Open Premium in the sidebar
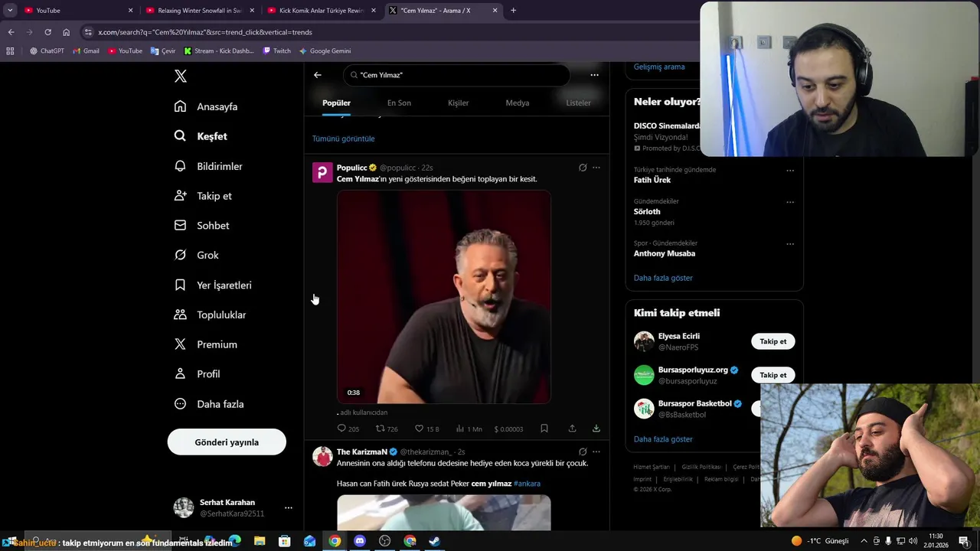The height and width of the screenshot is (551, 980). click(x=206, y=344)
